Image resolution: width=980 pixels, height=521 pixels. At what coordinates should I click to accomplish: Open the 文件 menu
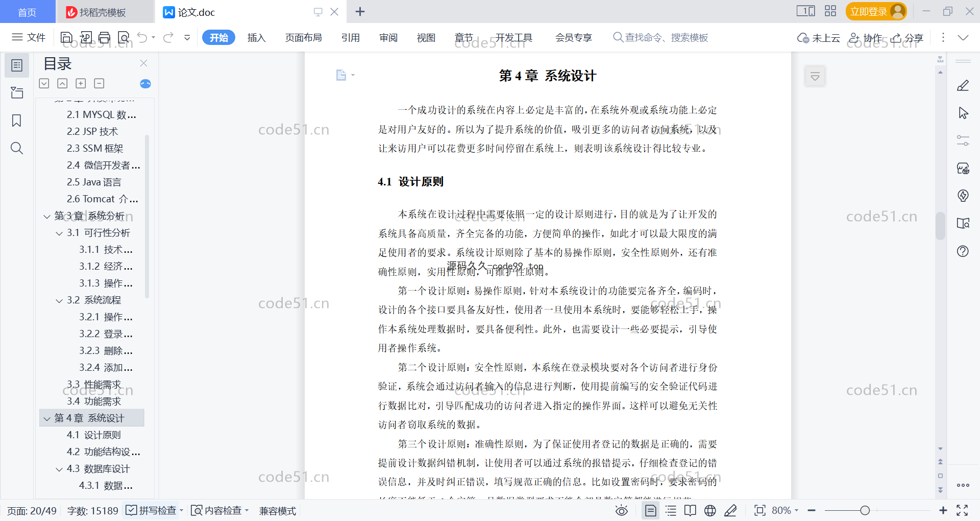(x=29, y=37)
